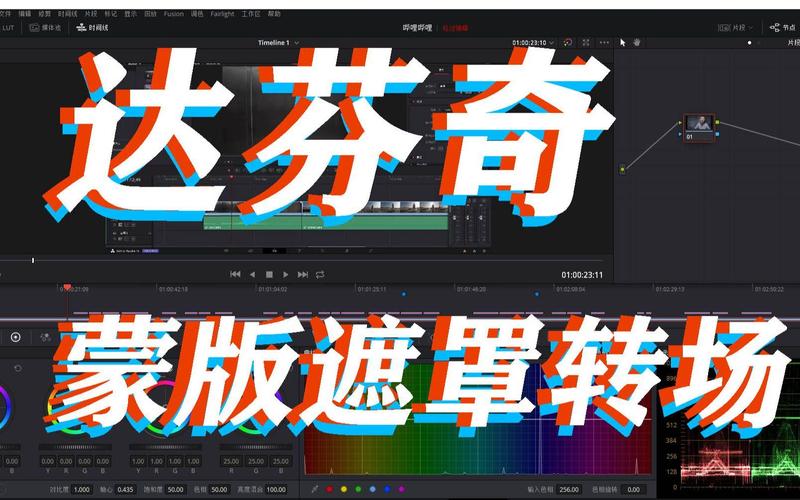Click the red playhead on mini timeline ruler

(67, 288)
